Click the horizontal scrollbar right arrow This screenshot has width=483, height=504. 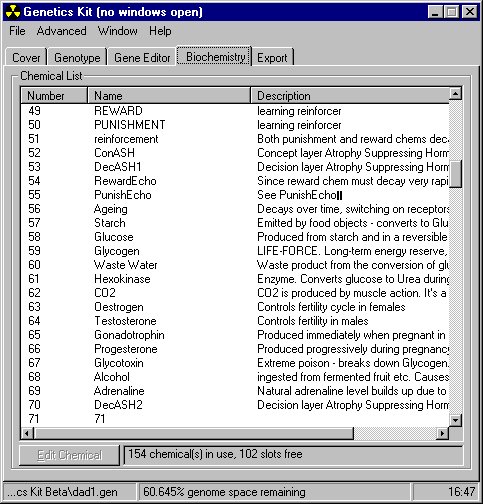pos(443,433)
